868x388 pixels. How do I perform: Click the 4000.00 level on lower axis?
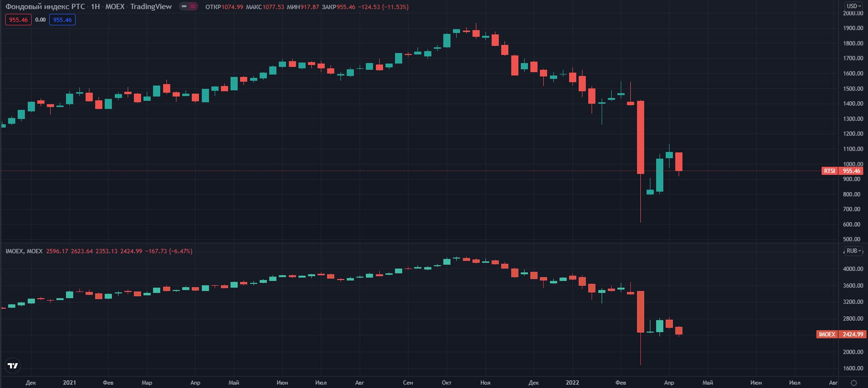click(x=853, y=269)
